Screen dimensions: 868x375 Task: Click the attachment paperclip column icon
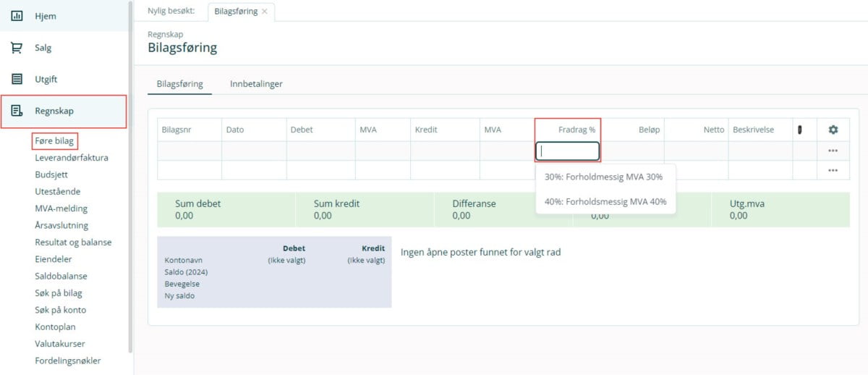point(800,130)
